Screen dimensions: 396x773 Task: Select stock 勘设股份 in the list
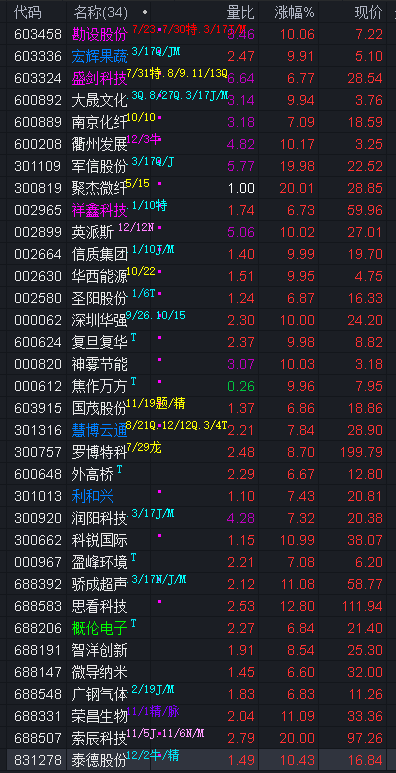pyautogui.click(x=100, y=34)
